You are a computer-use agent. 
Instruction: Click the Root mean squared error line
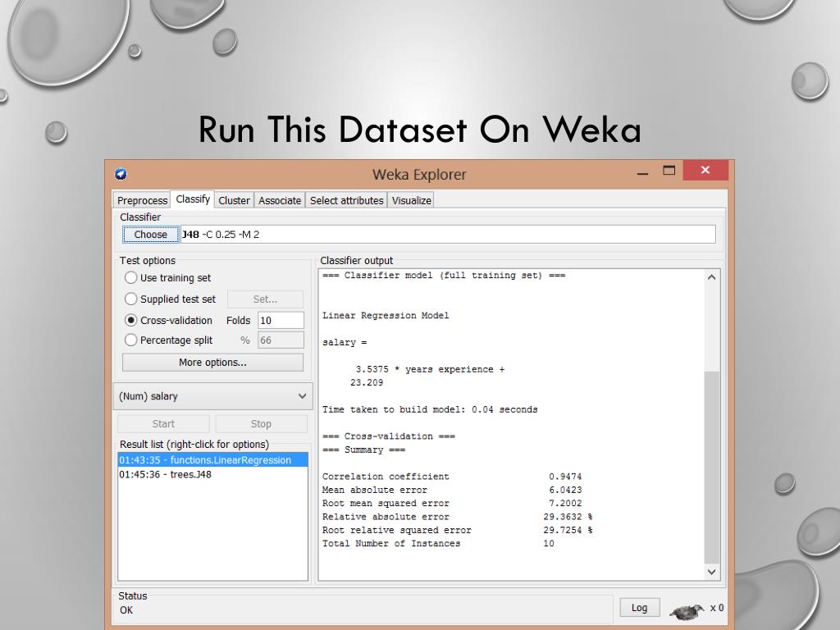point(452,503)
